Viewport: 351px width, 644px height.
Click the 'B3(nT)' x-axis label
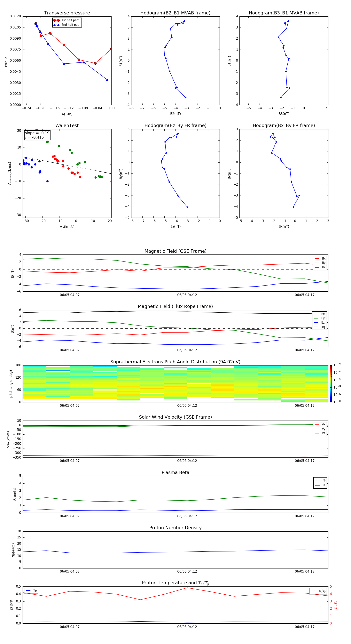[284, 114]
